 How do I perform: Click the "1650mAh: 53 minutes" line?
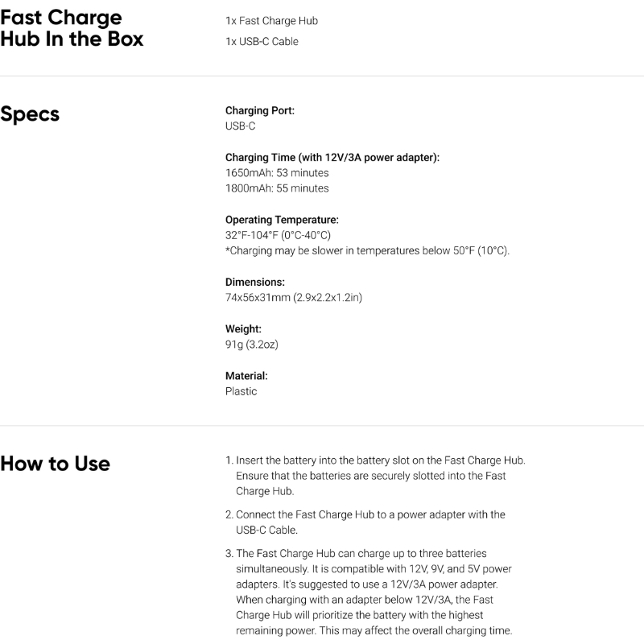pos(277,173)
